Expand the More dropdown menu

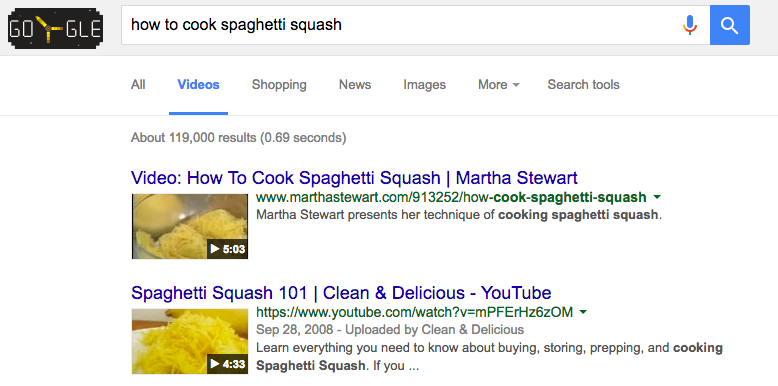pos(499,85)
